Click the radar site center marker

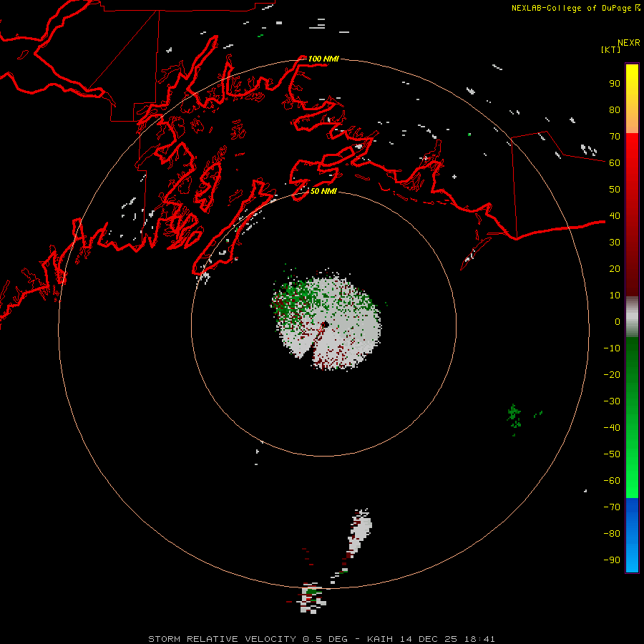(x=324, y=324)
